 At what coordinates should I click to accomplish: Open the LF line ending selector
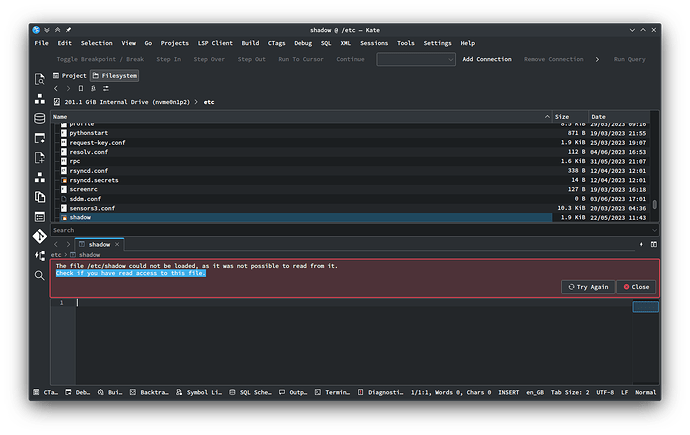pos(624,392)
